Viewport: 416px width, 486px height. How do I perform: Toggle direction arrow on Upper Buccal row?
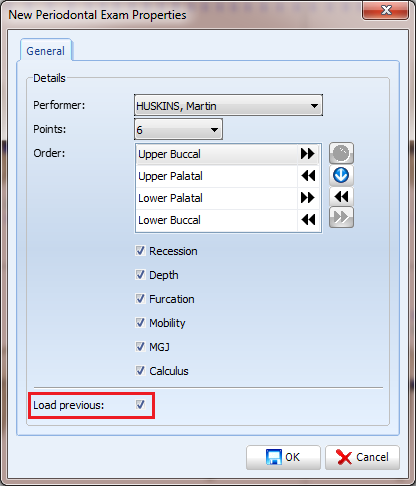308,154
